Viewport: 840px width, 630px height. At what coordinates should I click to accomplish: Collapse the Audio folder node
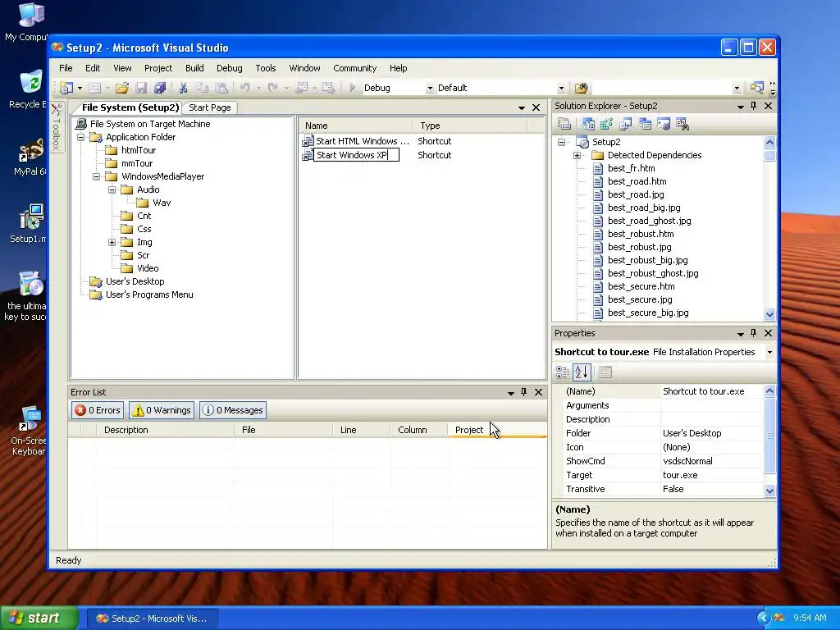[112, 189]
